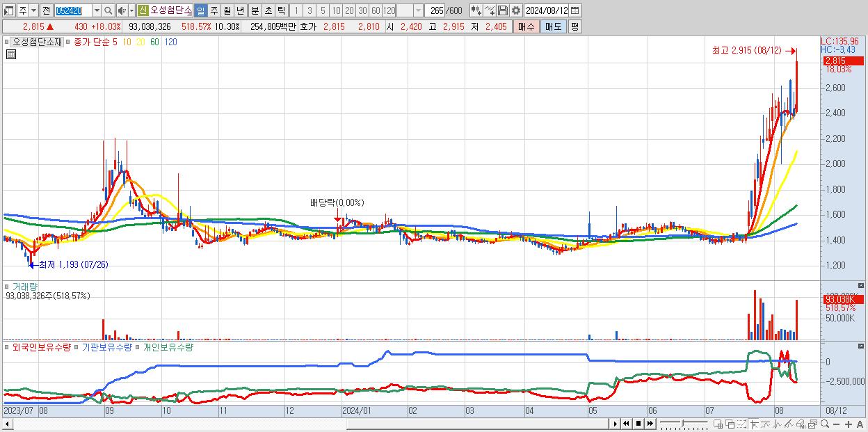868x432 pixels.
Task: Click the green 신 badge icon
Action: [143, 10]
